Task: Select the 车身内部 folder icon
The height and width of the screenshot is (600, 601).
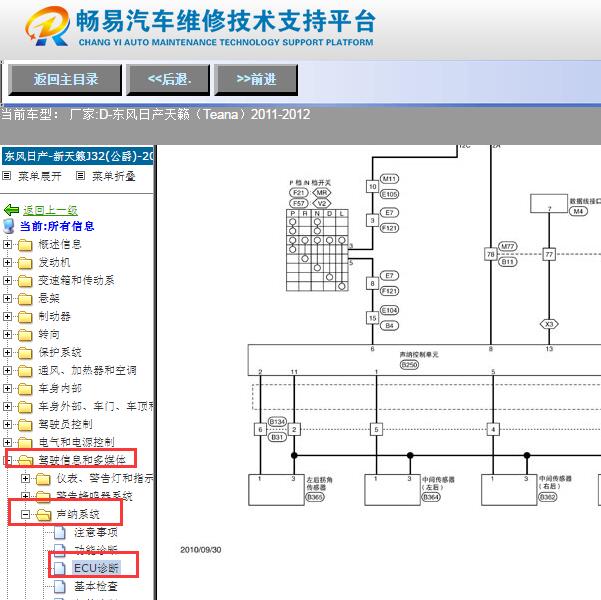Action: click(25, 389)
